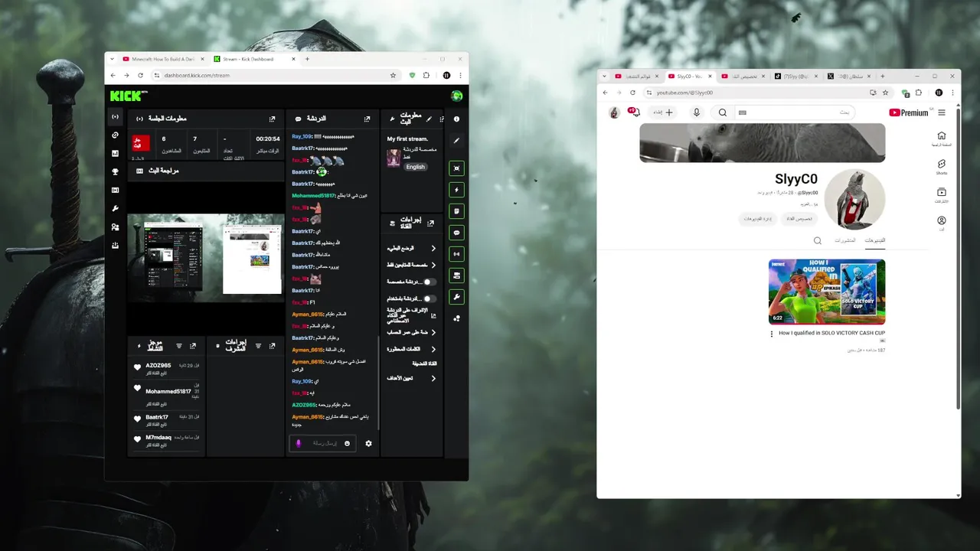Viewport: 980px width, 551px height.
Task: Switch to the TikTok Slyy browser tab
Action: [796, 77]
